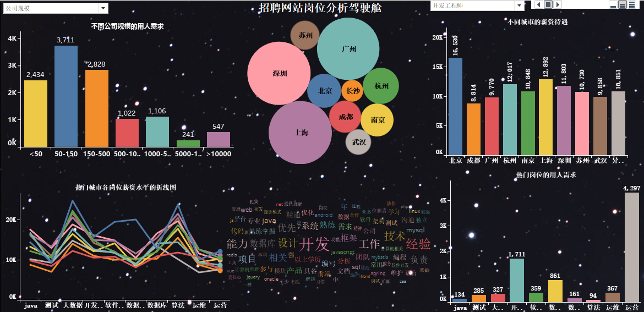Click the chart title 不同城市的薪资待遇

tap(537, 22)
